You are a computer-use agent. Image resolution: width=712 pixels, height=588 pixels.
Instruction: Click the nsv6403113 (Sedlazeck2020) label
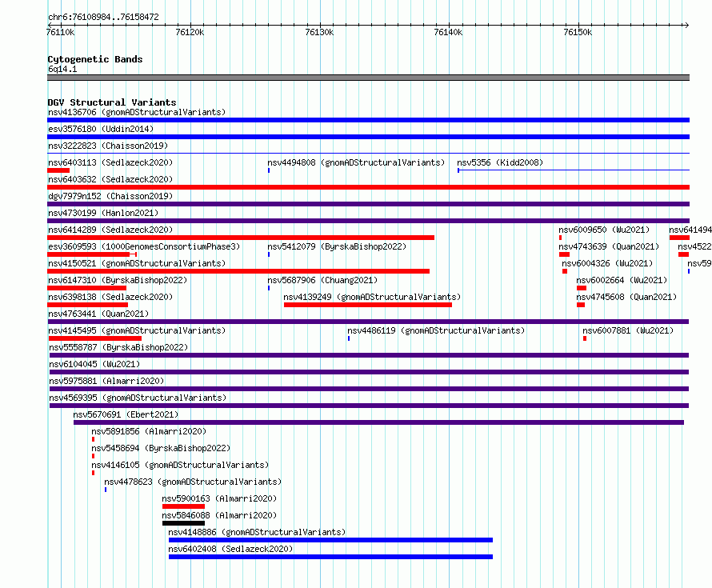coord(110,162)
